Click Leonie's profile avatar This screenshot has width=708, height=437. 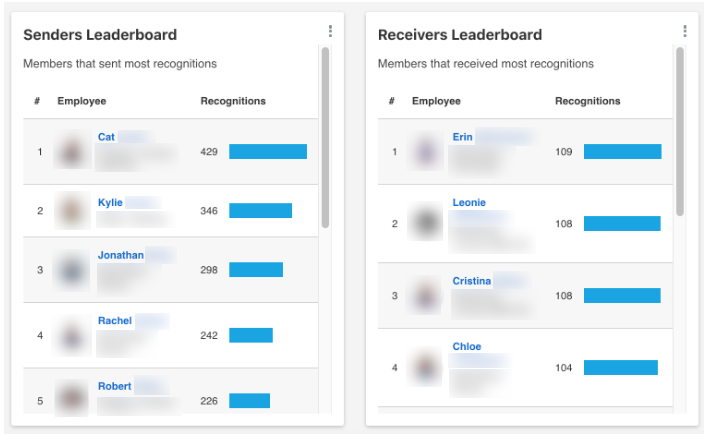click(426, 223)
